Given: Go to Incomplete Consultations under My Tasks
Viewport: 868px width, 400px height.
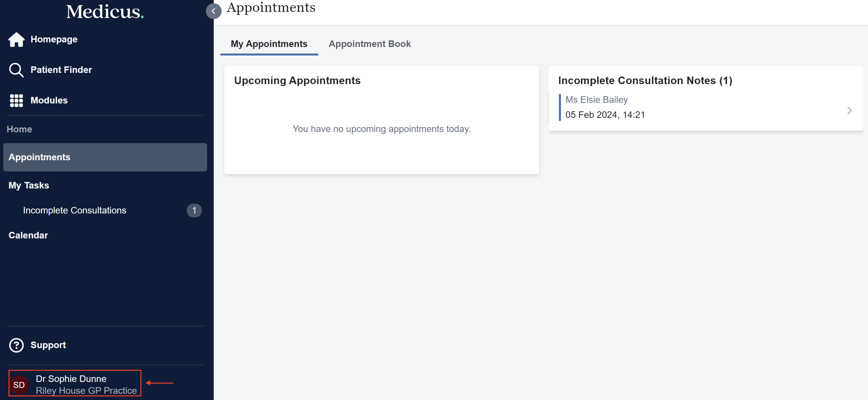Looking at the screenshot, I should click(74, 210).
